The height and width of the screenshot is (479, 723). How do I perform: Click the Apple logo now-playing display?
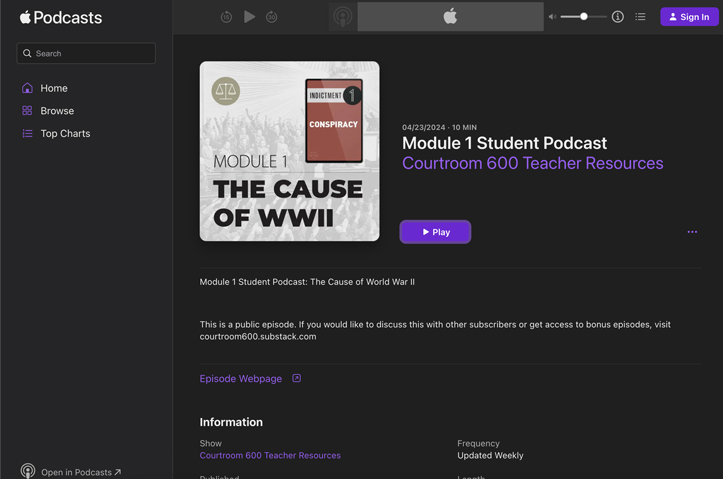coord(450,17)
